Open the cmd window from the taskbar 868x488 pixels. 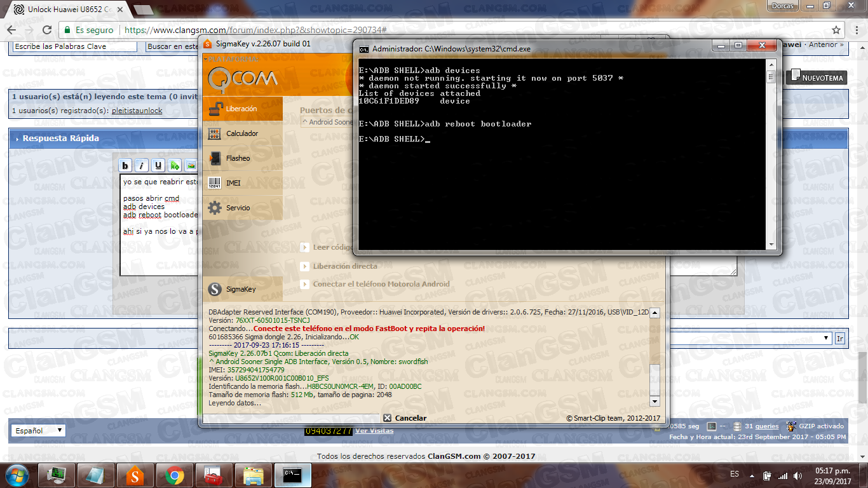[292, 475]
